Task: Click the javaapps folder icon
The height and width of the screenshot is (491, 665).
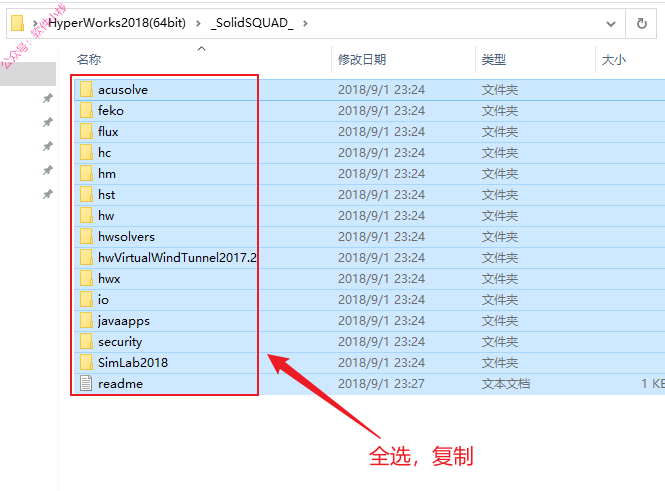Action: (87, 320)
